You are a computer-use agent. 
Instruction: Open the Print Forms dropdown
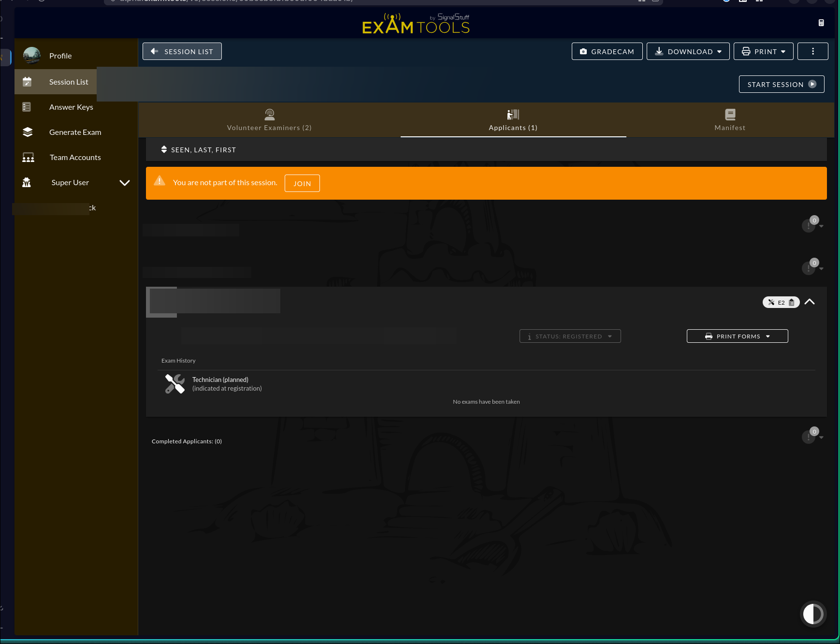[738, 336]
